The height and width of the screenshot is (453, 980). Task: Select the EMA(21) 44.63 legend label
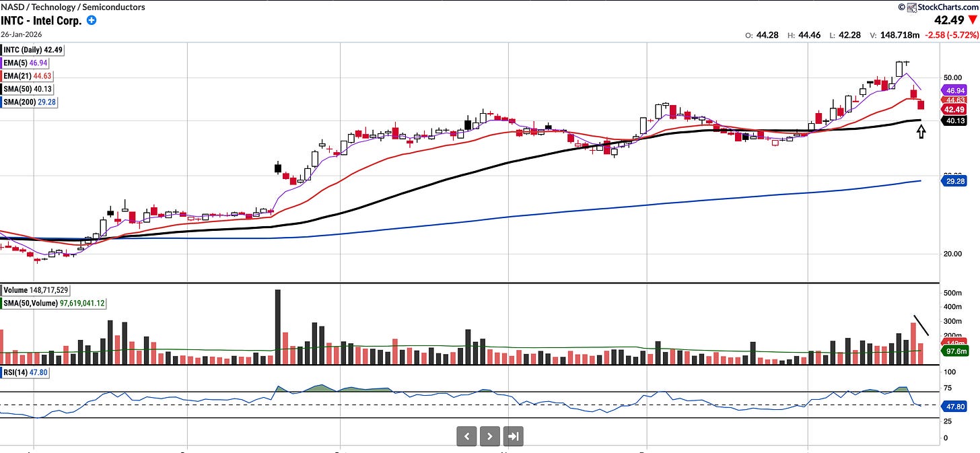pos(28,75)
